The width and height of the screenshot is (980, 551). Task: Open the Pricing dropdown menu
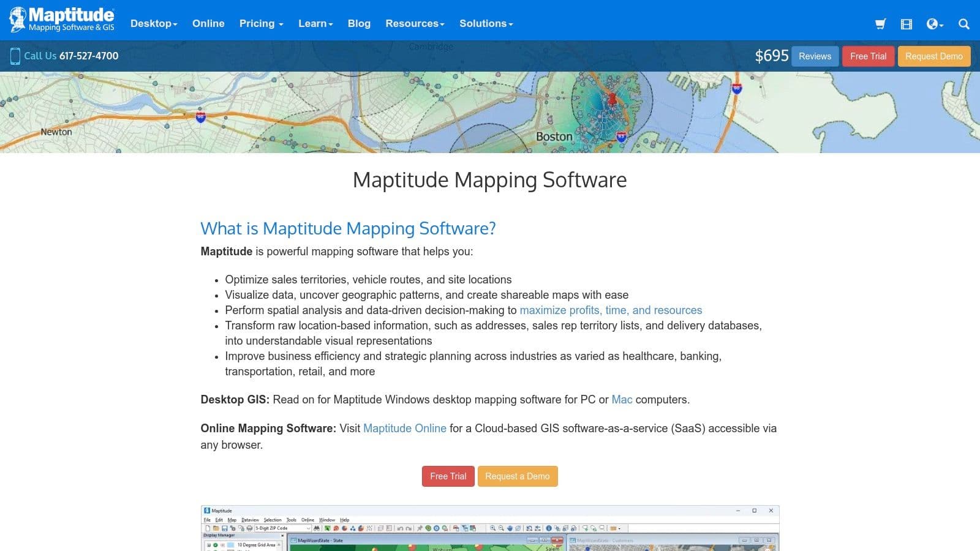[261, 23]
